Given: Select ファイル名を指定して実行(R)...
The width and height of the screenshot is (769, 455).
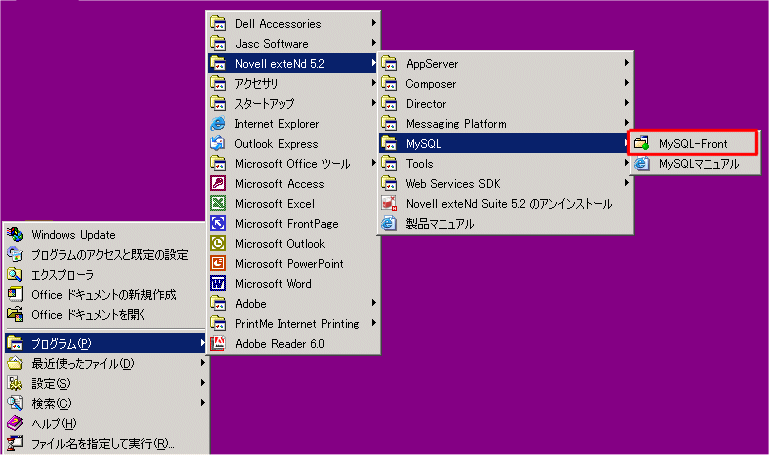Looking at the screenshot, I should (x=105, y=443).
